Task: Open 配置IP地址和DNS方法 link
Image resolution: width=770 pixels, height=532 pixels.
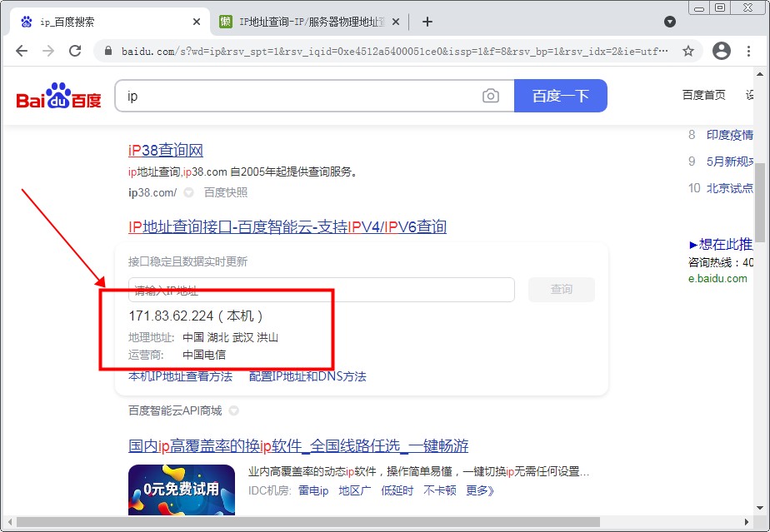Action: (x=307, y=376)
